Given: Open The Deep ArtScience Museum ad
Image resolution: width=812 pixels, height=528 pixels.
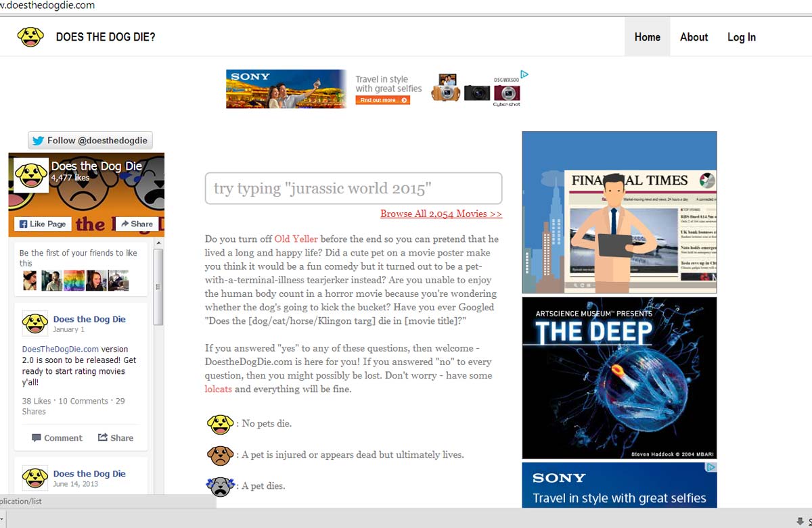Looking at the screenshot, I should tap(619, 378).
